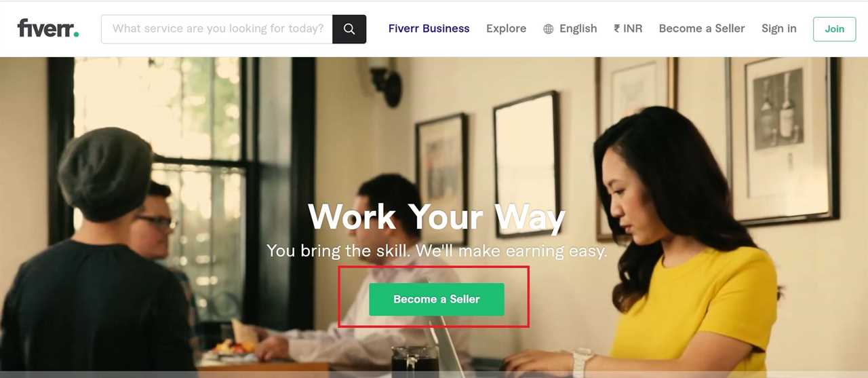
Task: Click the Sign in link
Action: coord(779,29)
